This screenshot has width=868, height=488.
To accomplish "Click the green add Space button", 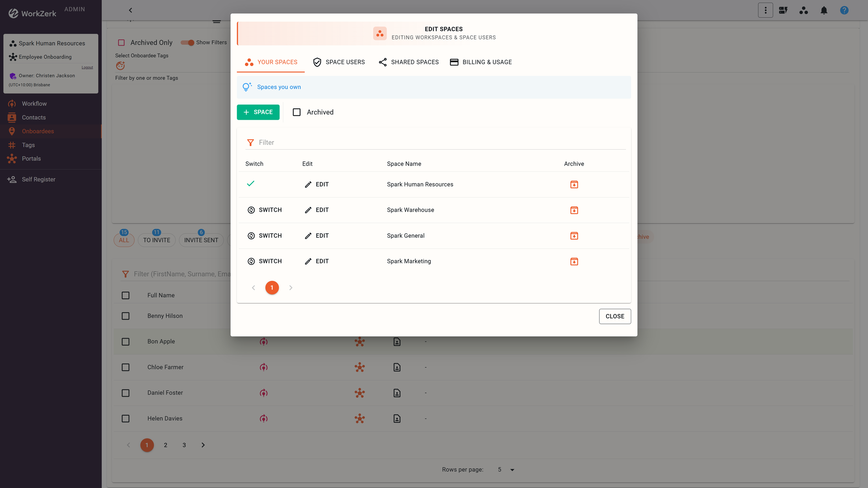I will click(x=258, y=112).
